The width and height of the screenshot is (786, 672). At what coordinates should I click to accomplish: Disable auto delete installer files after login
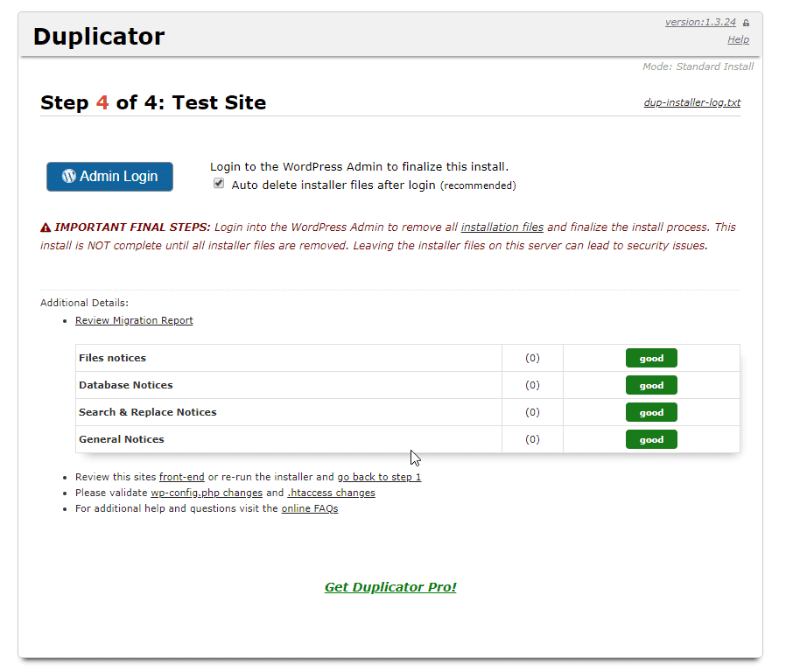click(x=218, y=183)
